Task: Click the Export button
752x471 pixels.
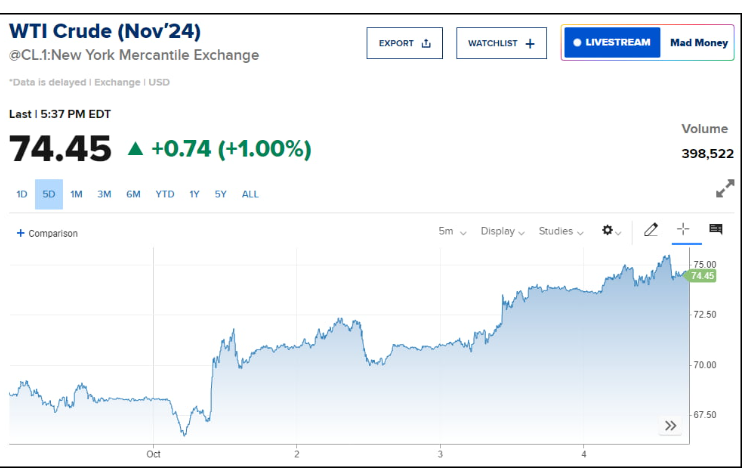Action: pyautogui.click(x=405, y=43)
